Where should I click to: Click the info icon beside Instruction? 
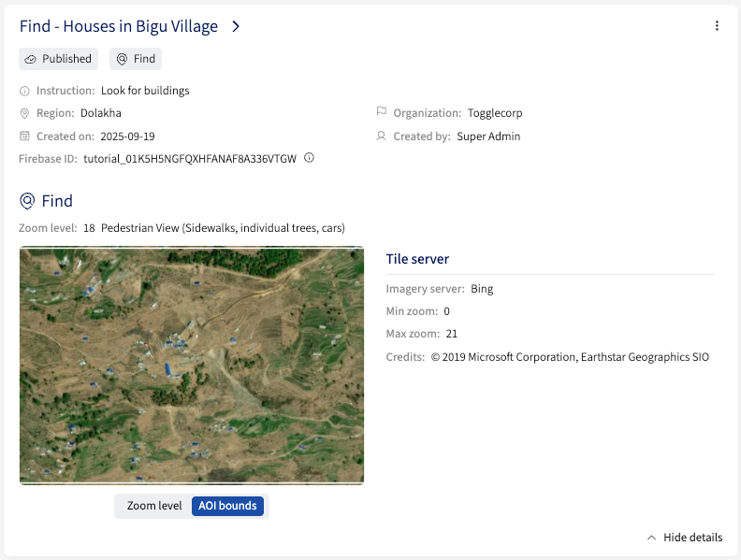(25, 91)
